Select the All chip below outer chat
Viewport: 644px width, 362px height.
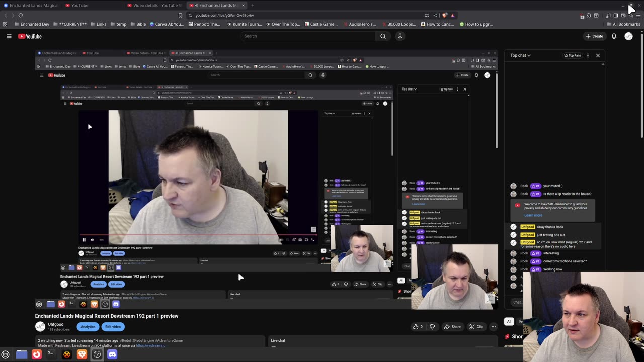(509, 321)
